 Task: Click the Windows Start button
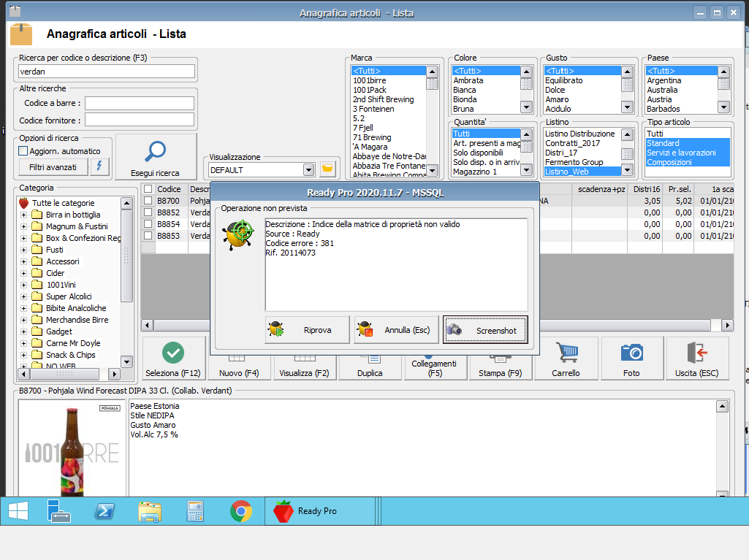18,511
